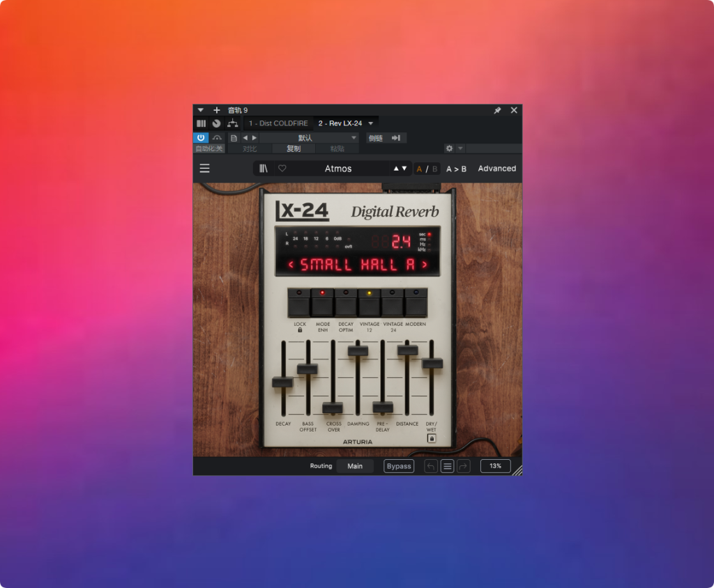714x588 pixels.
Task: Select the VINTAGE 24 mode button
Action: (x=393, y=303)
